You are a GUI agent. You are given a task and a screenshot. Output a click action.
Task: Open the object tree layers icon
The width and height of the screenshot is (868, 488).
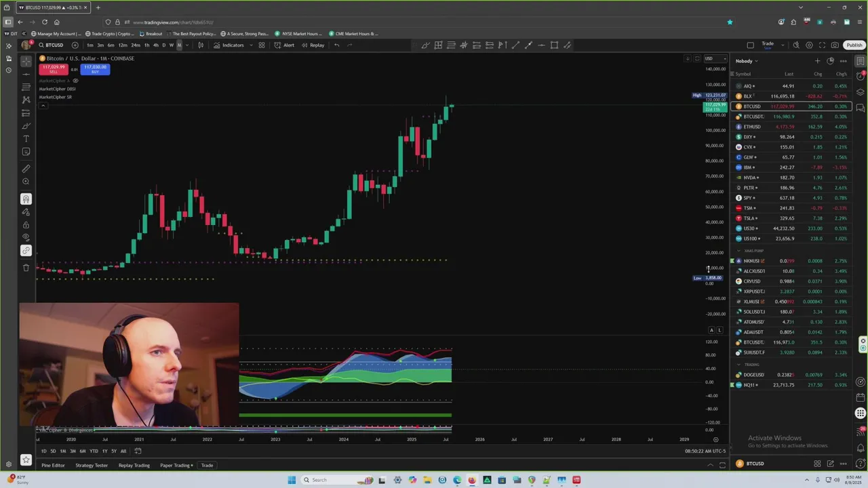(861, 91)
